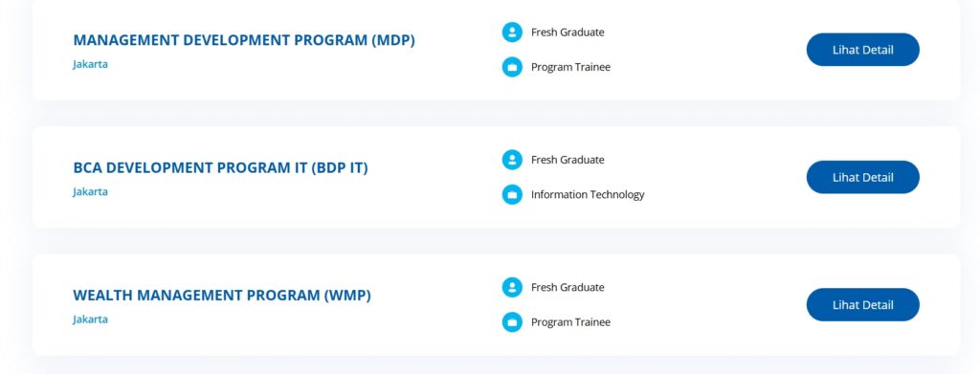Click the briefcase icon beside MDP Program Trainee
This screenshot has width=980, height=374.
pos(512,67)
